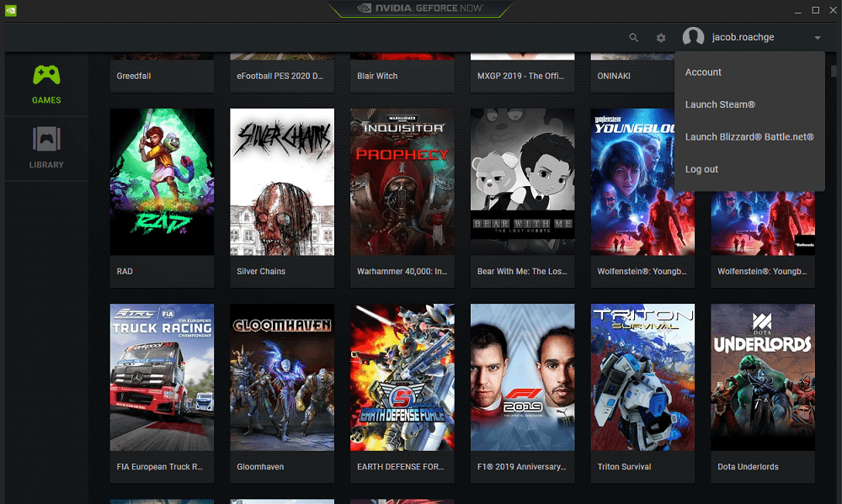Image resolution: width=842 pixels, height=504 pixels.
Task: Select the Games controller icon
Action: click(x=46, y=75)
